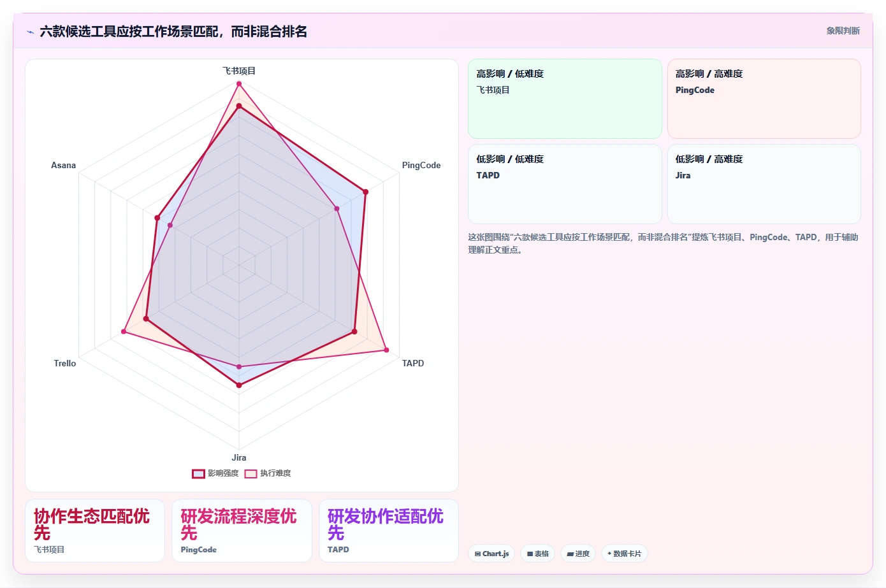Image resolution: width=886 pixels, height=588 pixels.
Task: Click the 表格 tag chip
Action: point(537,554)
